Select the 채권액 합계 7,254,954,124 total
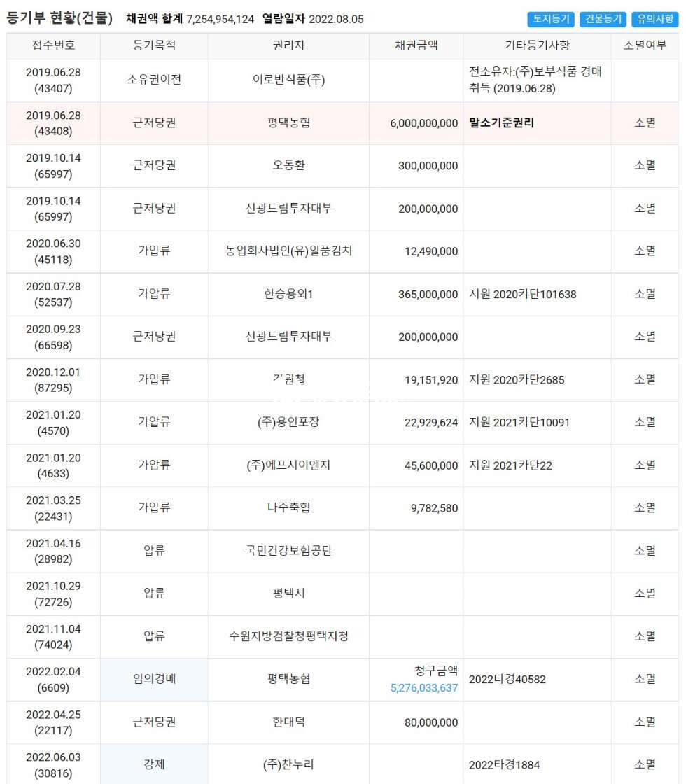686x784 pixels. click(x=190, y=19)
